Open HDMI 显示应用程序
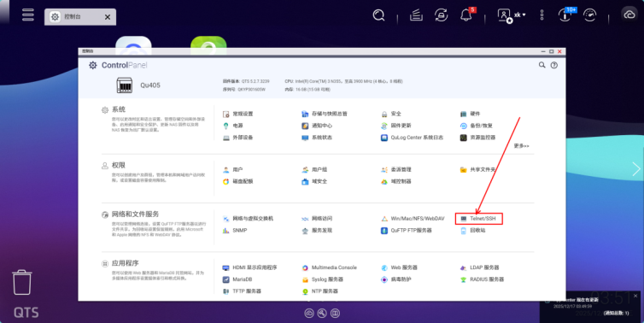This screenshot has height=323, width=644. (249, 267)
